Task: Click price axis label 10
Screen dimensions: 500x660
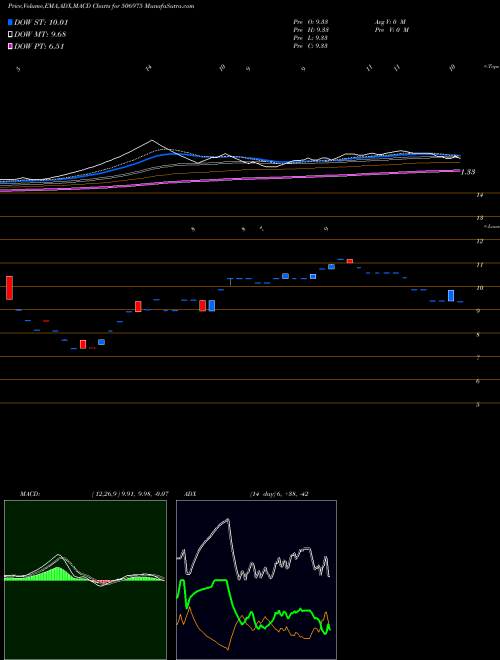Action: click(x=479, y=288)
